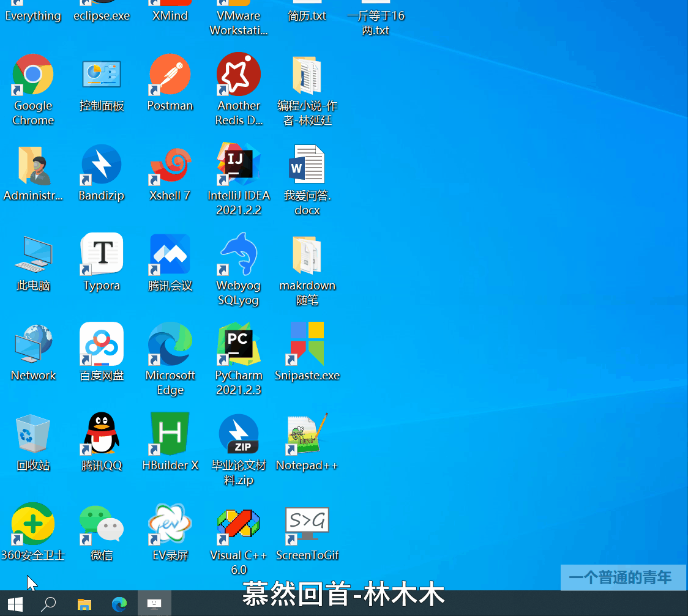Open Microsoft Edge from the taskbar
The height and width of the screenshot is (616, 688).
[119, 604]
